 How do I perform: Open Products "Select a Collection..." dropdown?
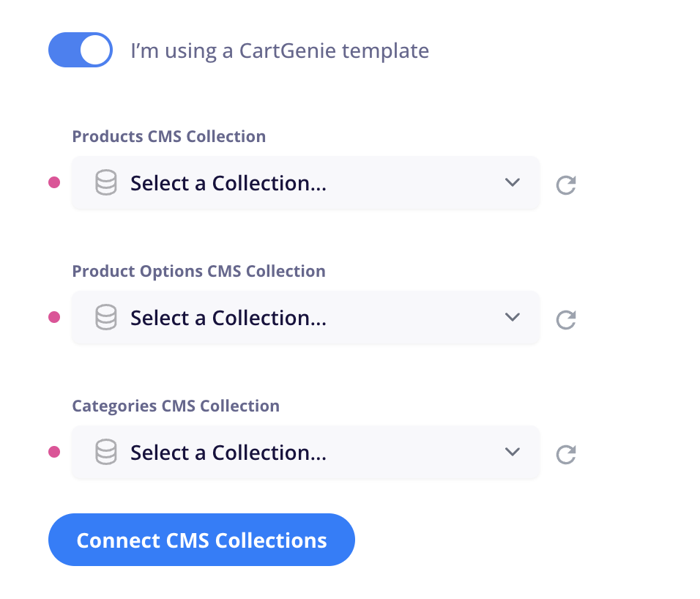[306, 183]
